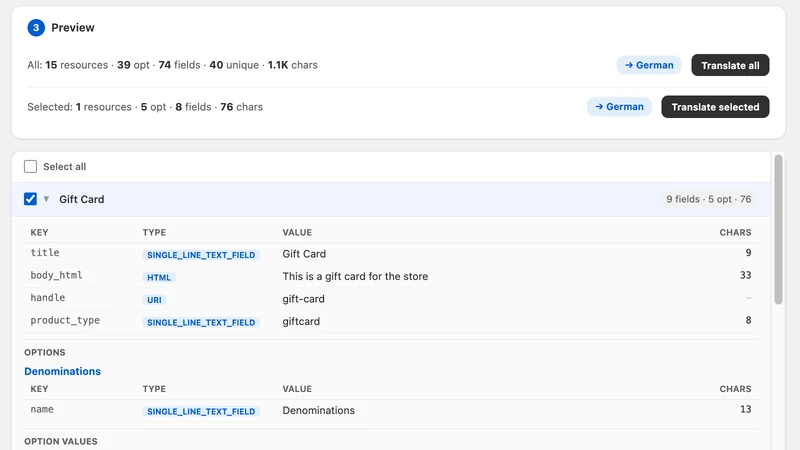Collapse the Gift Card row triangle
Viewport: 800px width, 450px height.
[46, 199]
